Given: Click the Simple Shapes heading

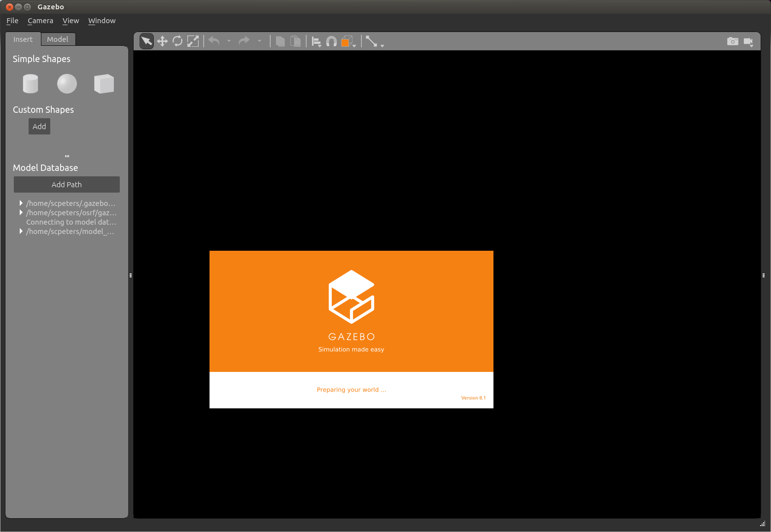Looking at the screenshot, I should click(41, 59).
